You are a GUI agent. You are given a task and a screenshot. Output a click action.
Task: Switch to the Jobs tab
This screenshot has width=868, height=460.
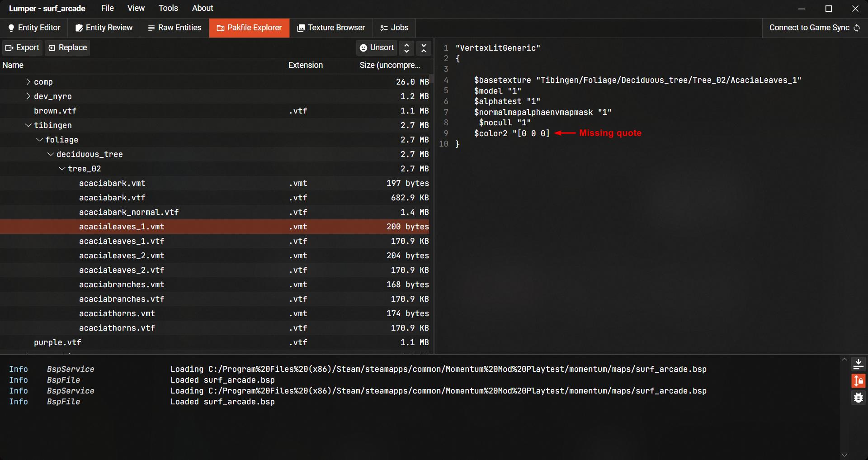[x=394, y=28]
